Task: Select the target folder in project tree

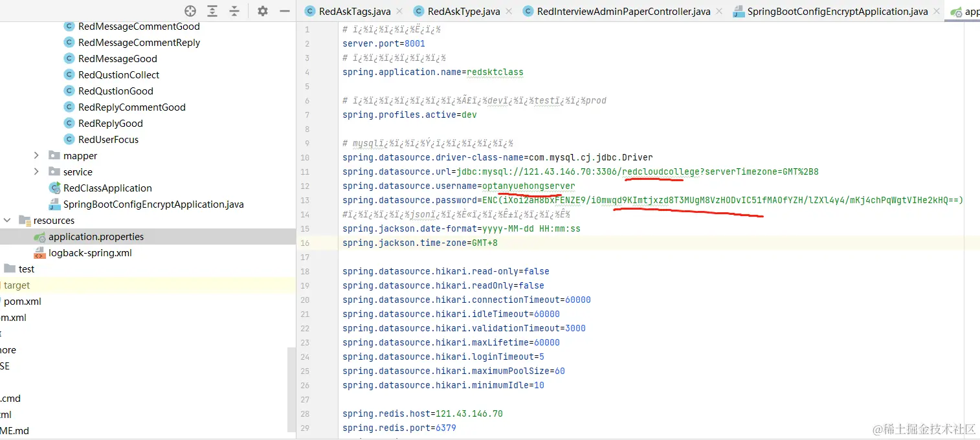Action: click(17, 285)
